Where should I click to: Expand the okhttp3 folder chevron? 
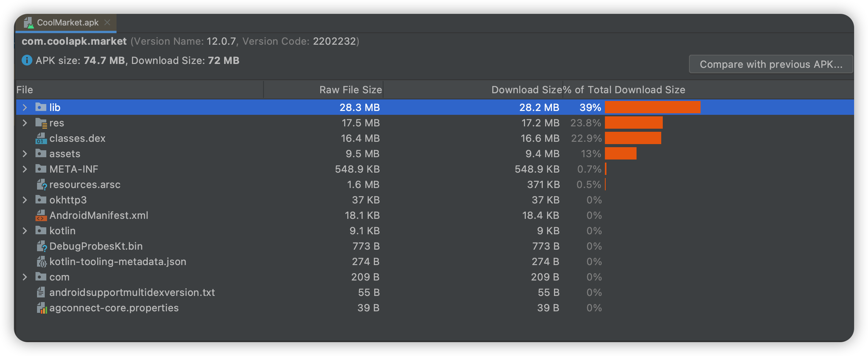click(x=25, y=200)
